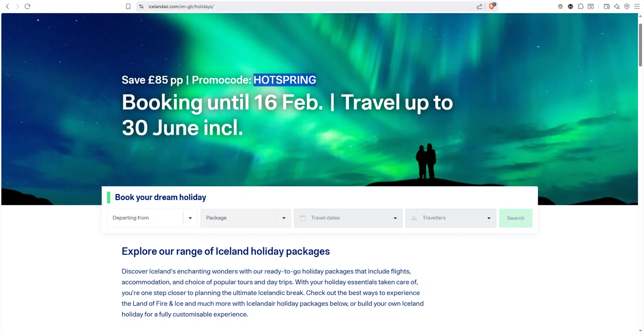644x334 pixels.
Task: Click the address bar URL field
Action: click(x=309, y=6)
